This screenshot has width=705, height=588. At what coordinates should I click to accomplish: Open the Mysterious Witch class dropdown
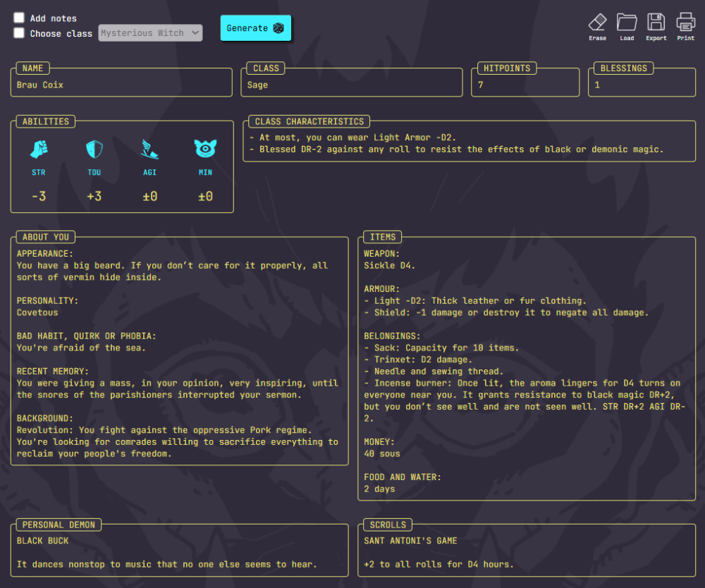[150, 33]
